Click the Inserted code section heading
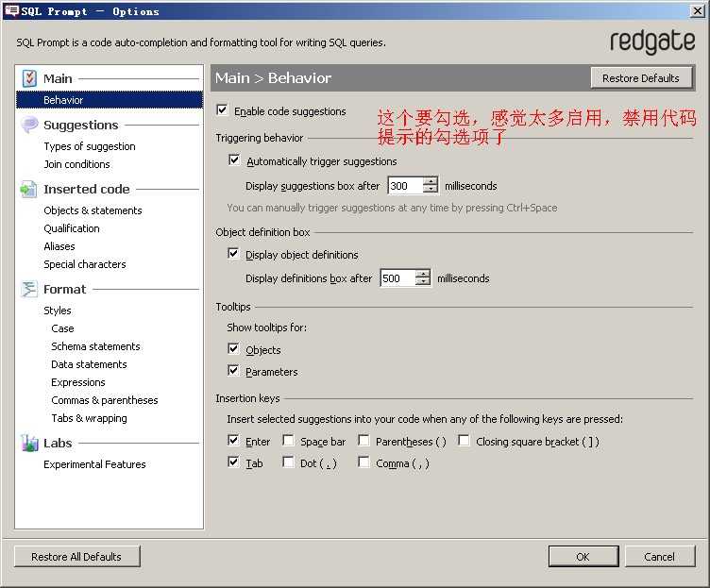710x588 pixels. [87, 189]
